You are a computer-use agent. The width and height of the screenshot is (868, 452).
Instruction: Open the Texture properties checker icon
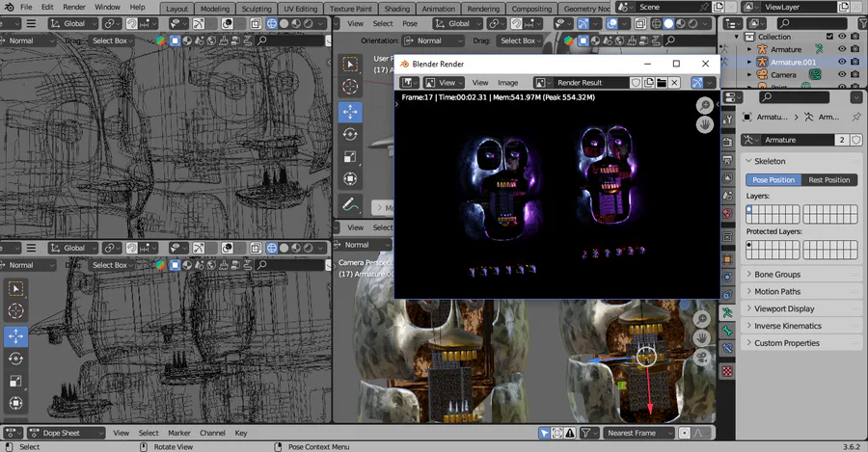coord(727,372)
